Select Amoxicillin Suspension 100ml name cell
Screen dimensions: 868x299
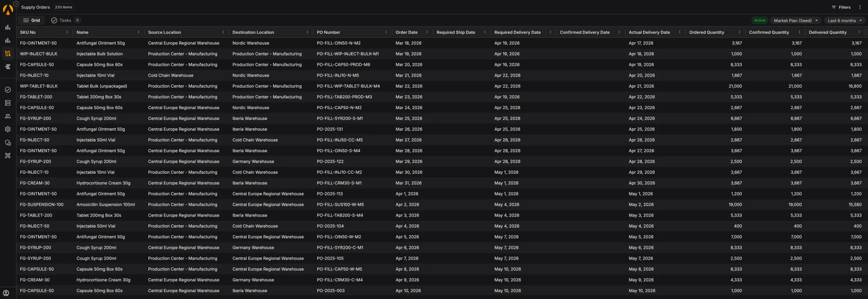(x=106, y=205)
